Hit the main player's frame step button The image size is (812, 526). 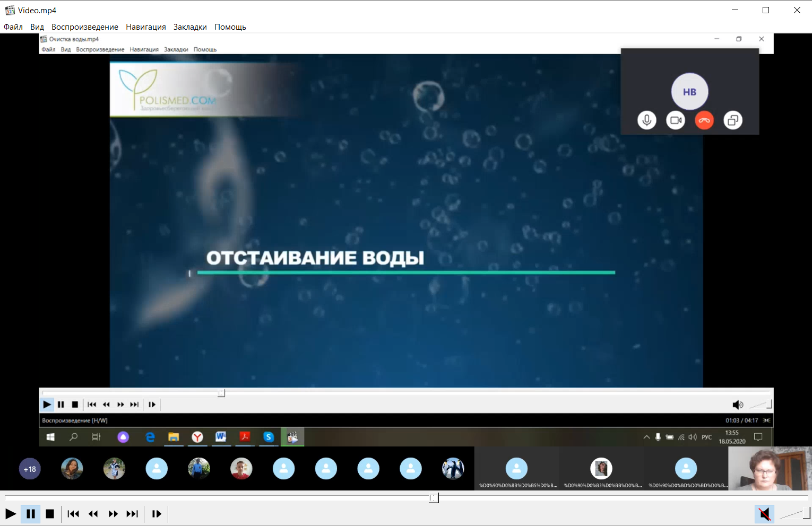(157, 514)
